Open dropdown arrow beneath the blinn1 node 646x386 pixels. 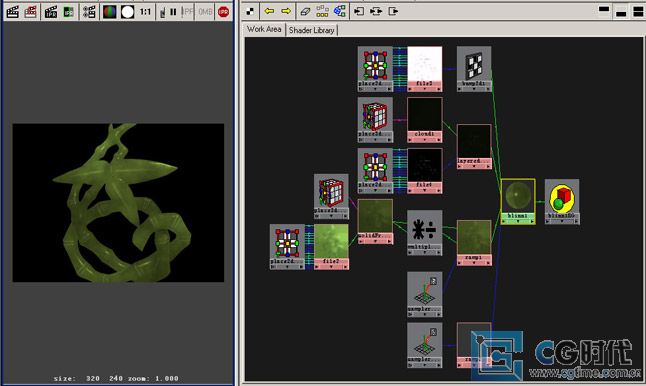518,221
